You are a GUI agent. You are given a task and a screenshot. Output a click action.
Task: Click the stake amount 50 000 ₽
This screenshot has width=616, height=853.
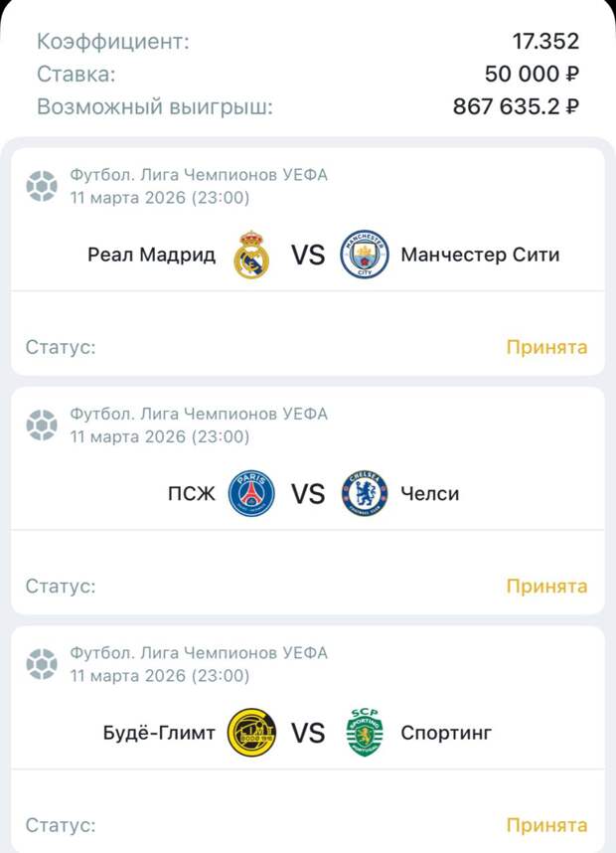pos(532,75)
